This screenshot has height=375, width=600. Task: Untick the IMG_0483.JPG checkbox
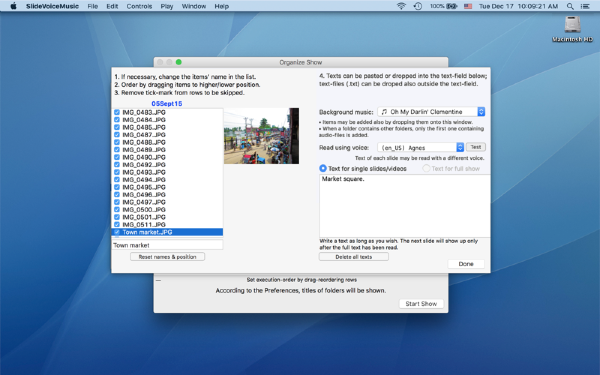[117, 112]
